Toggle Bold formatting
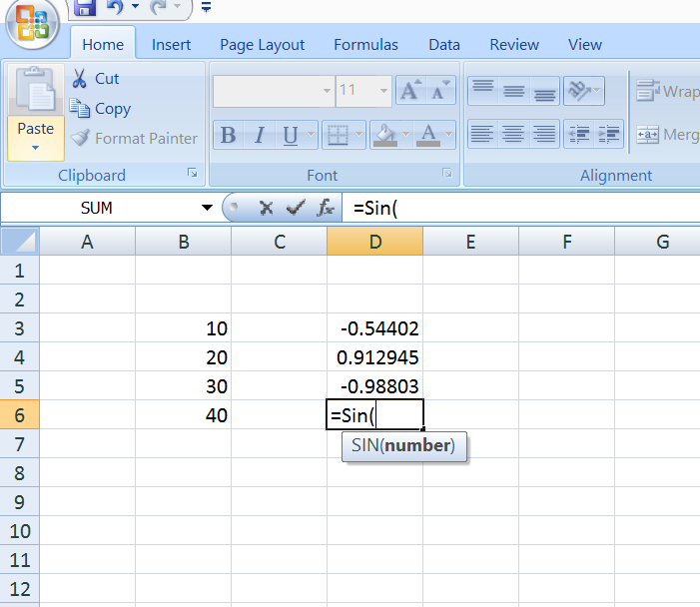 coord(229,135)
